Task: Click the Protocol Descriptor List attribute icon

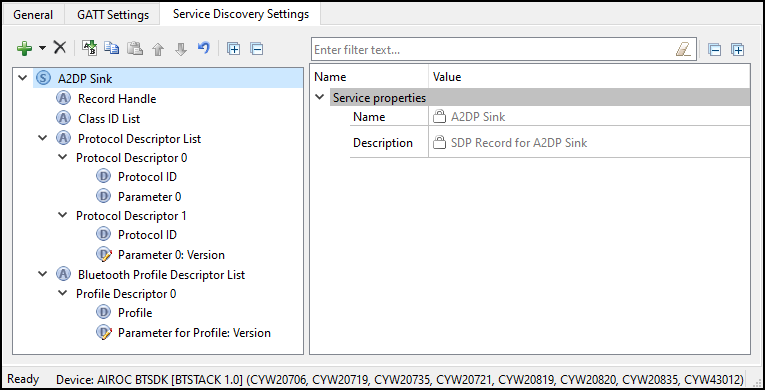Action: [x=63, y=138]
